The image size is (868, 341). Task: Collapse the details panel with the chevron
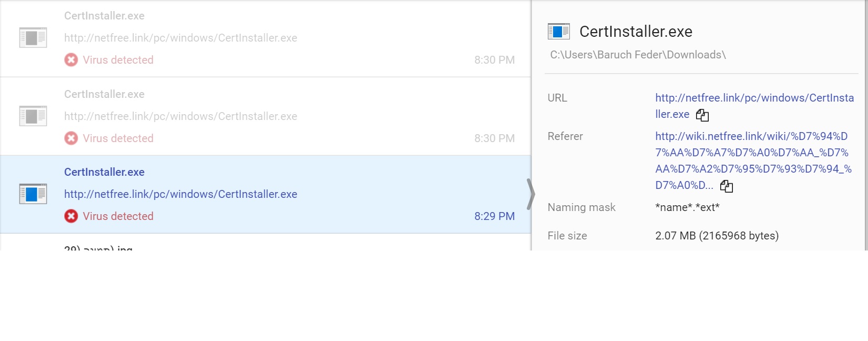pyautogui.click(x=531, y=194)
